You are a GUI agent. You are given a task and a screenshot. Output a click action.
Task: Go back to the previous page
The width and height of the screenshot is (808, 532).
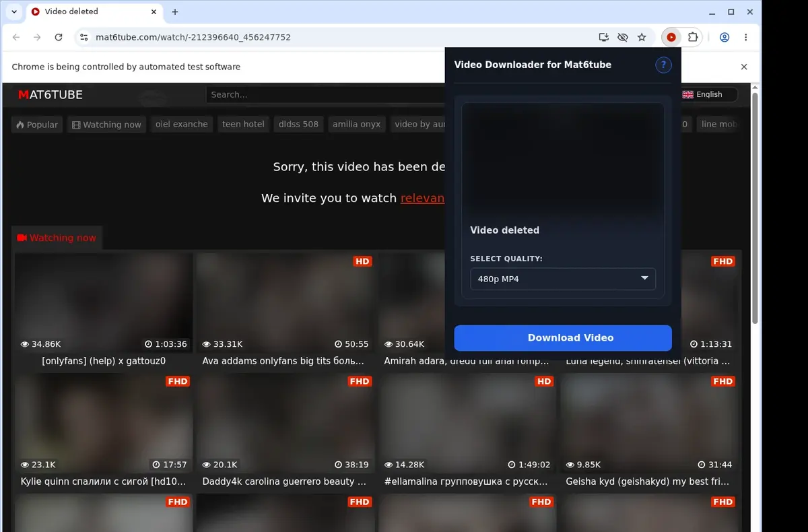coord(16,37)
